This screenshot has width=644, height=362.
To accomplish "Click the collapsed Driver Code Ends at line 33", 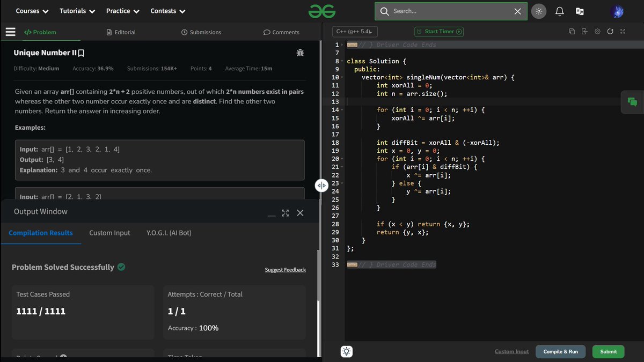I will [392, 265].
